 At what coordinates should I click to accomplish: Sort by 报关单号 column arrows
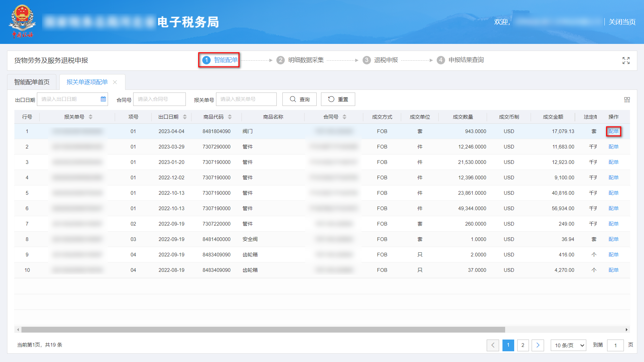coord(91,117)
